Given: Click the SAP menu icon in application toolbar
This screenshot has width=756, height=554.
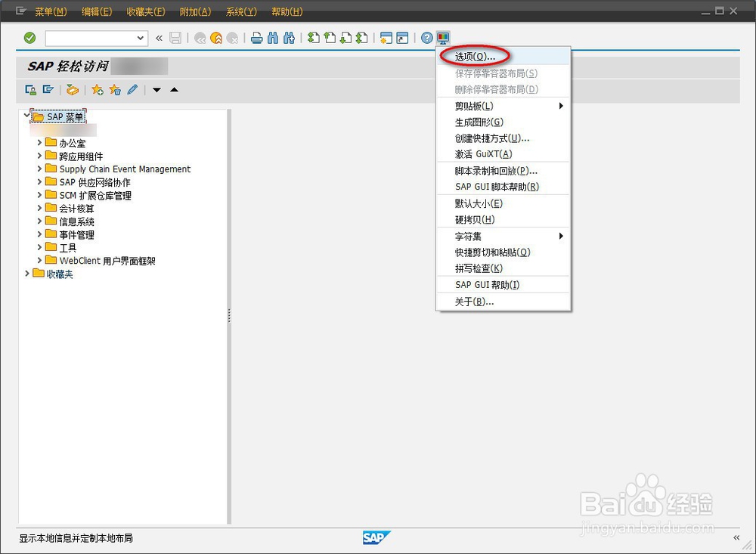Looking at the screenshot, I should click(x=48, y=90).
